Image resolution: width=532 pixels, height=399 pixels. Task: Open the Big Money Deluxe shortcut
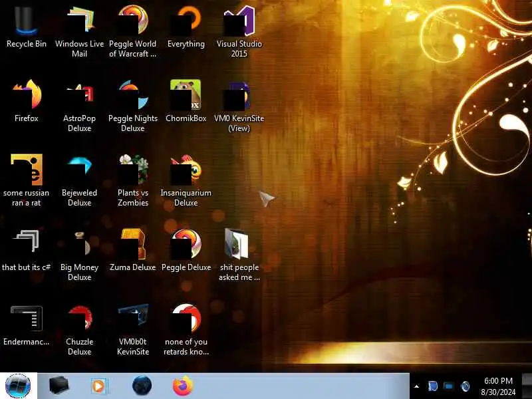click(79, 256)
